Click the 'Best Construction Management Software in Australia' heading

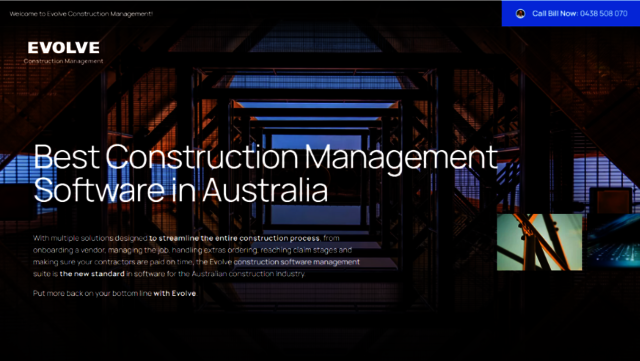(265, 173)
